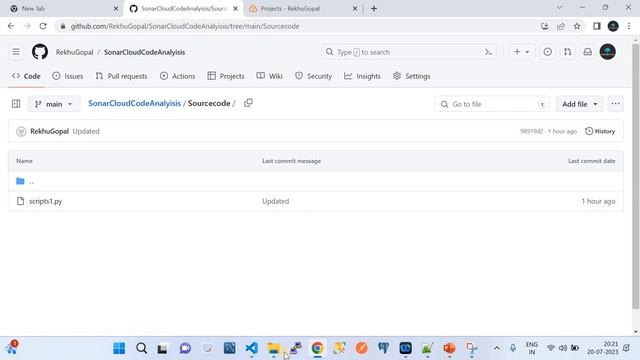The width and height of the screenshot is (640, 360).
Task: Open taskbar Search icon
Action: click(x=142, y=348)
